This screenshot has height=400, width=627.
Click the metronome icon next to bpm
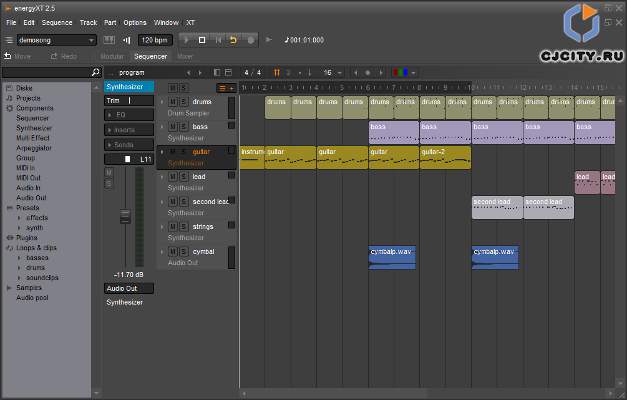[x=127, y=40]
